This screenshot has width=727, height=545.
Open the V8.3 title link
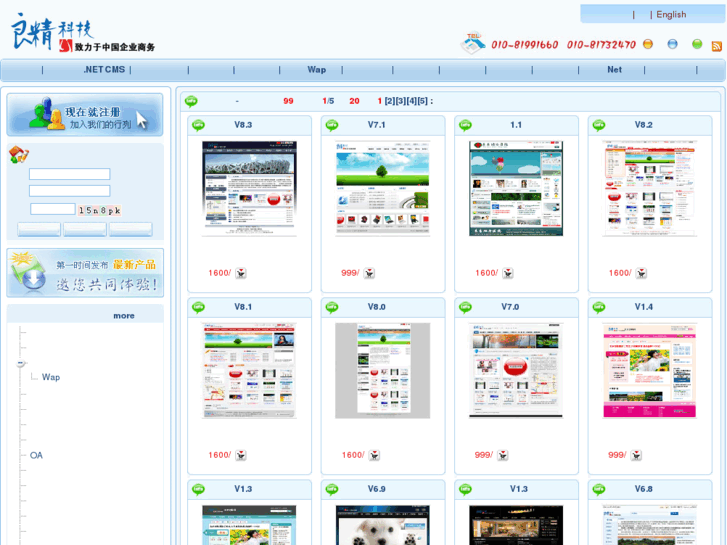(x=243, y=125)
